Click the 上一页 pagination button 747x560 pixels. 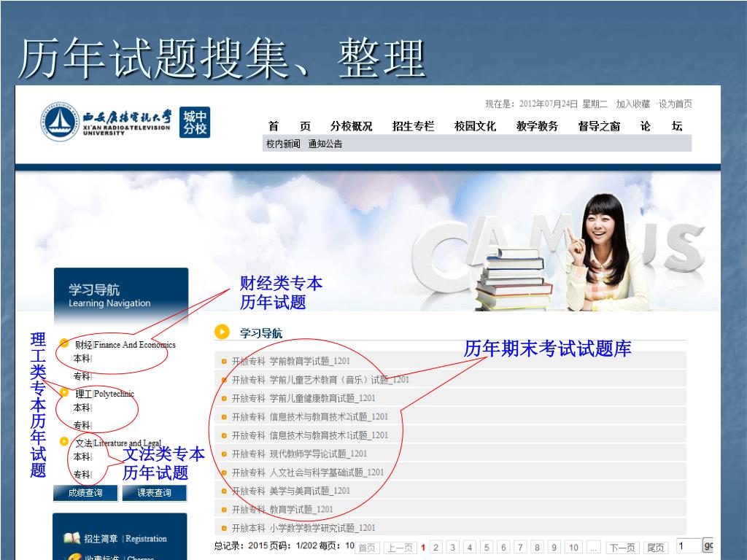[x=400, y=548]
